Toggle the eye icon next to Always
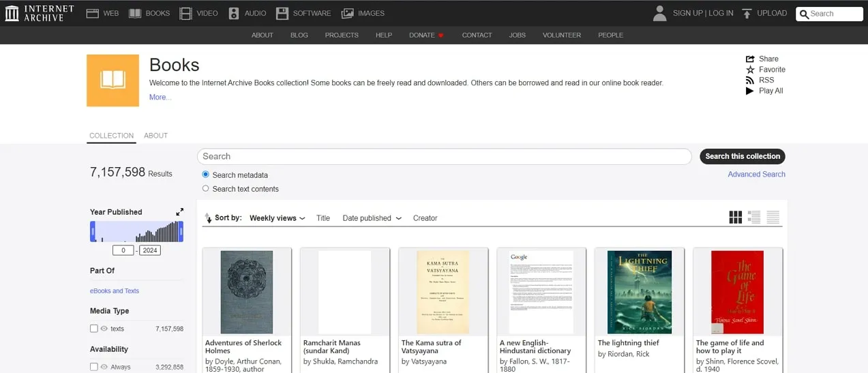The image size is (868, 373). 104,367
